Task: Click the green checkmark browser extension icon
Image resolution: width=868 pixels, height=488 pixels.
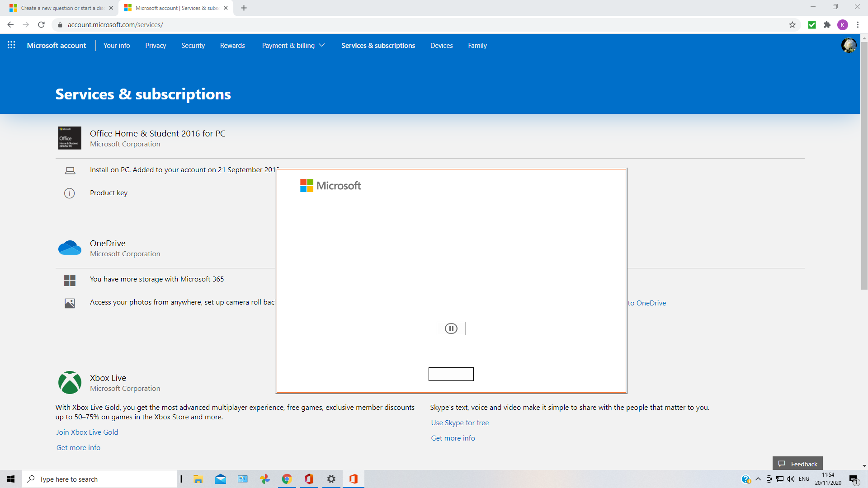Action: coord(812,25)
